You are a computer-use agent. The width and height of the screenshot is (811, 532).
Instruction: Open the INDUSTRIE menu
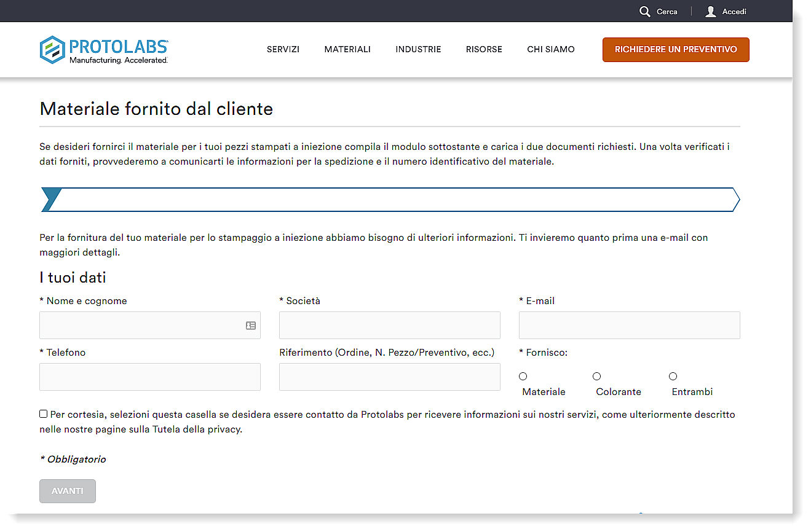click(418, 49)
